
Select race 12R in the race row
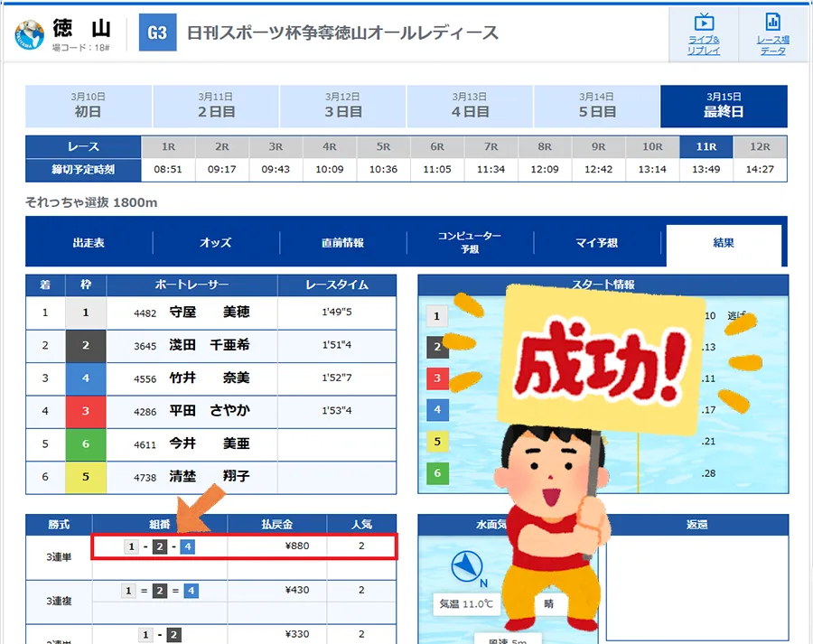pos(760,146)
